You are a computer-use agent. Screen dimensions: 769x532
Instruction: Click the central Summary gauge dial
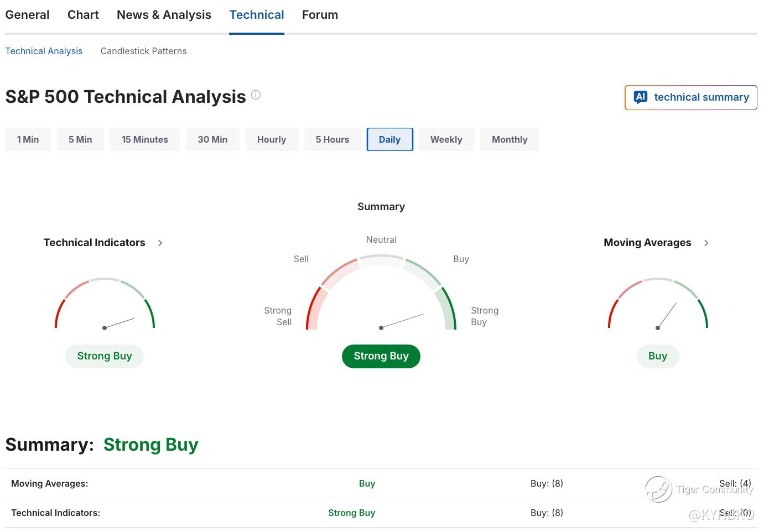coord(381,292)
